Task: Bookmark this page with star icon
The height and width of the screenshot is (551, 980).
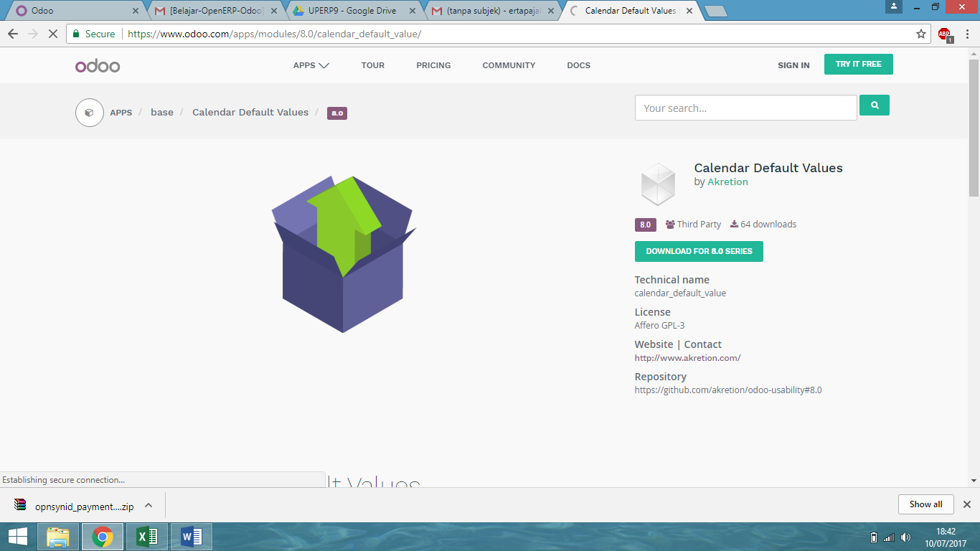Action: [x=921, y=34]
